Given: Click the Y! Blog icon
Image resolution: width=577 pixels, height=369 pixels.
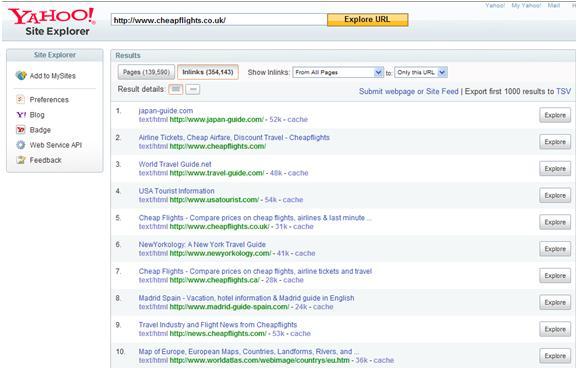Looking at the screenshot, I should click(21, 115).
